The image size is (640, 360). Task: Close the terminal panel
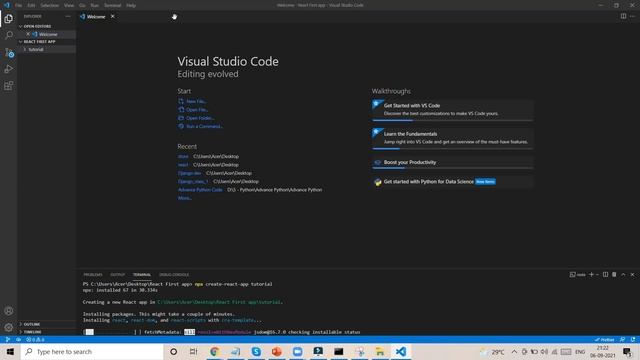coord(633,275)
